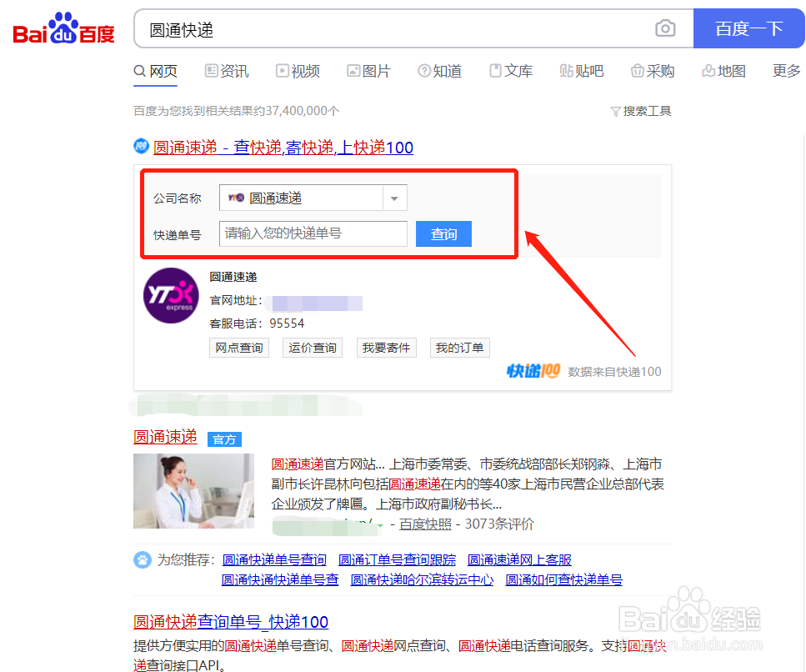Click the paw icon beside 为您推荐

143,559
